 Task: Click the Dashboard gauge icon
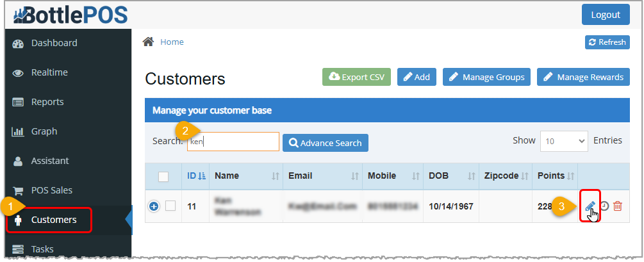(18, 44)
